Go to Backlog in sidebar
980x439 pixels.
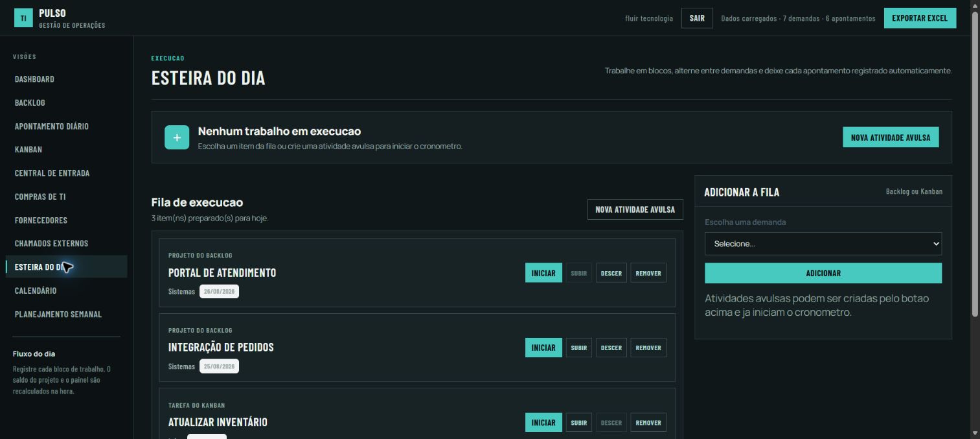click(x=30, y=102)
